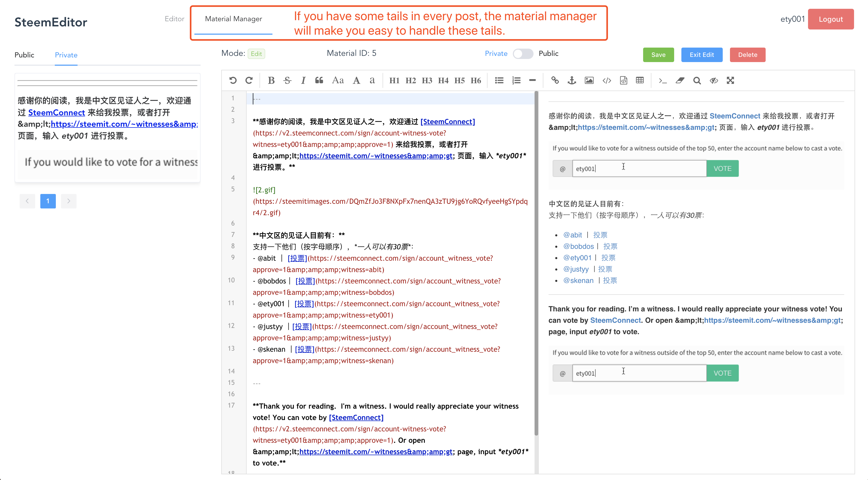
Task: Open search in the editor toolbar
Action: (x=697, y=80)
